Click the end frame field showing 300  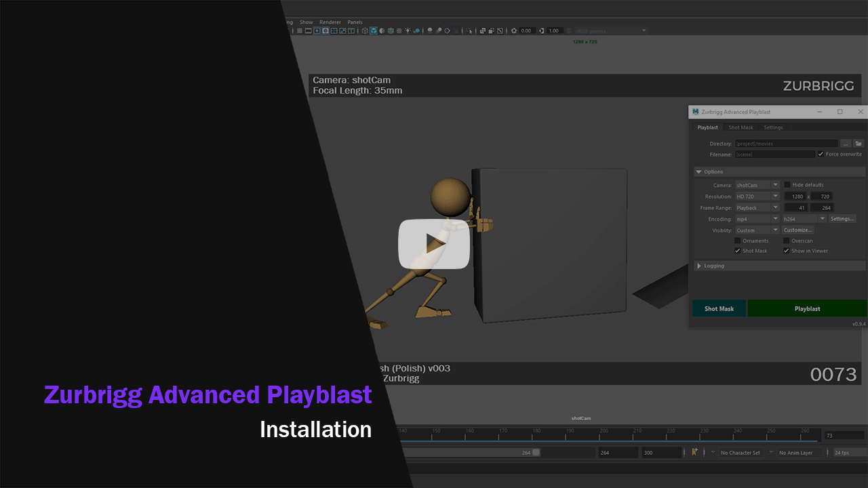pos(661,451)
